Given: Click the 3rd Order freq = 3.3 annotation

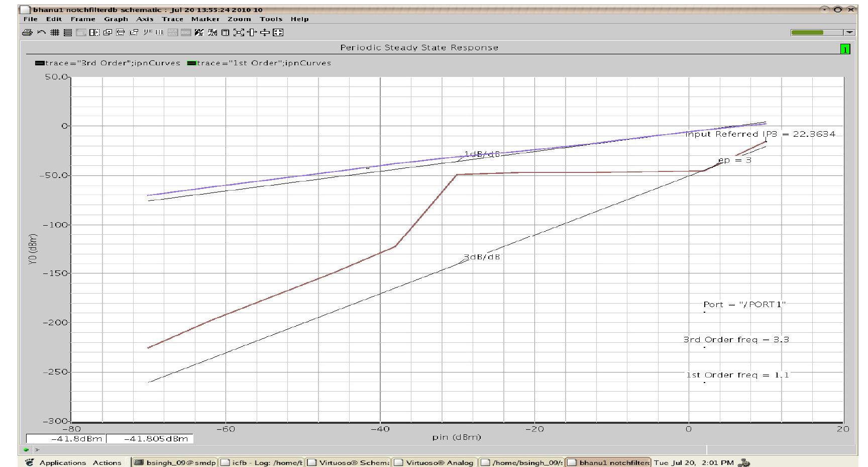Looking at the screenshot, I should pos(736,340).
